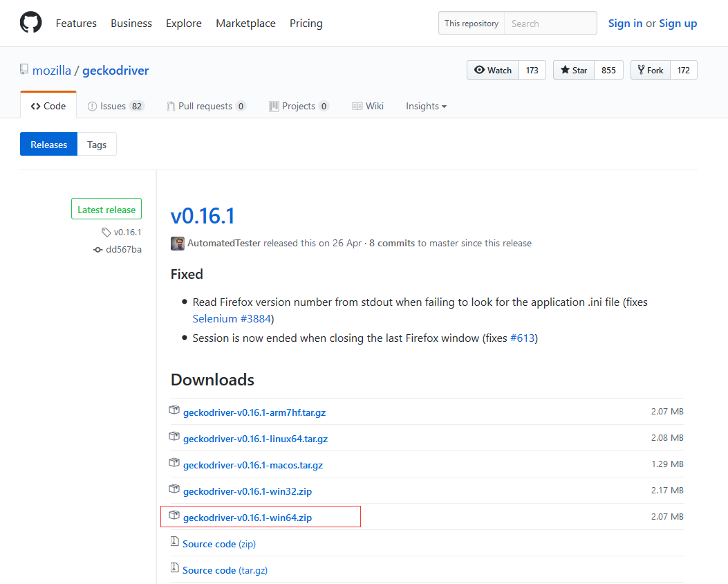Click the 2.17 MB size text
Screen dimensions: 728x584
(667, 490)
